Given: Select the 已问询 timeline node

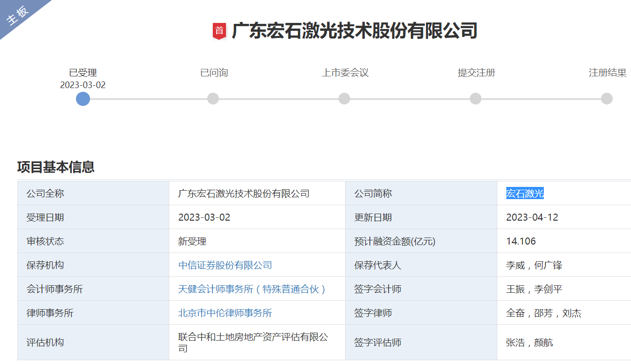Looking at the screenshot, I should [213, 99].
